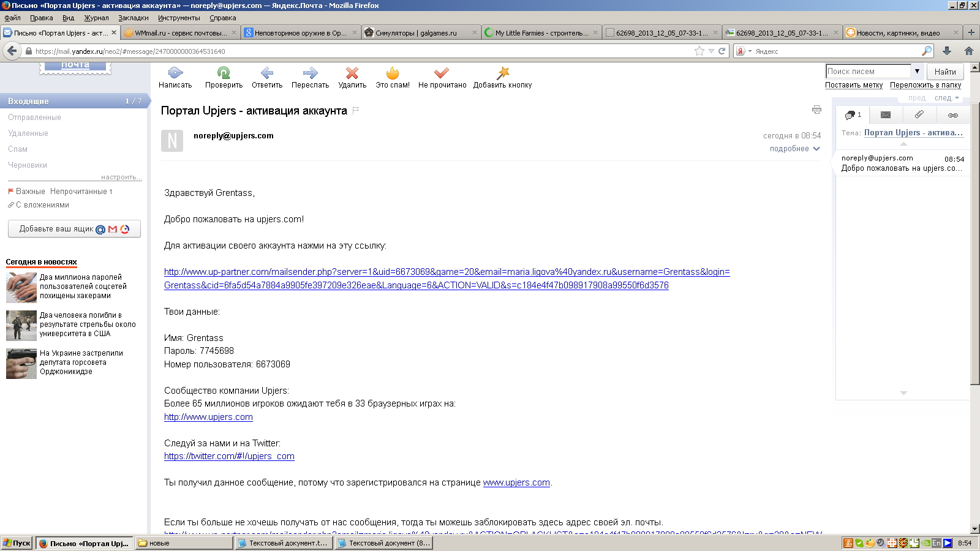Open Windows Пуск start button

click(17, 543)
